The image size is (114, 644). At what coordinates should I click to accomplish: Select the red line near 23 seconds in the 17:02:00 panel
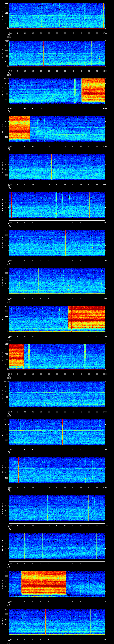click(x=46, y=621)
